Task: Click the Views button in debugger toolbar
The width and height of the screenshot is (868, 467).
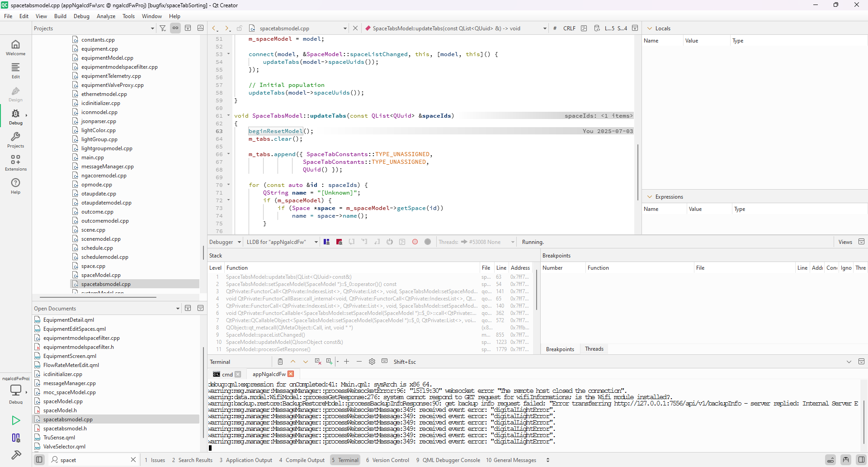Action: 845,242
